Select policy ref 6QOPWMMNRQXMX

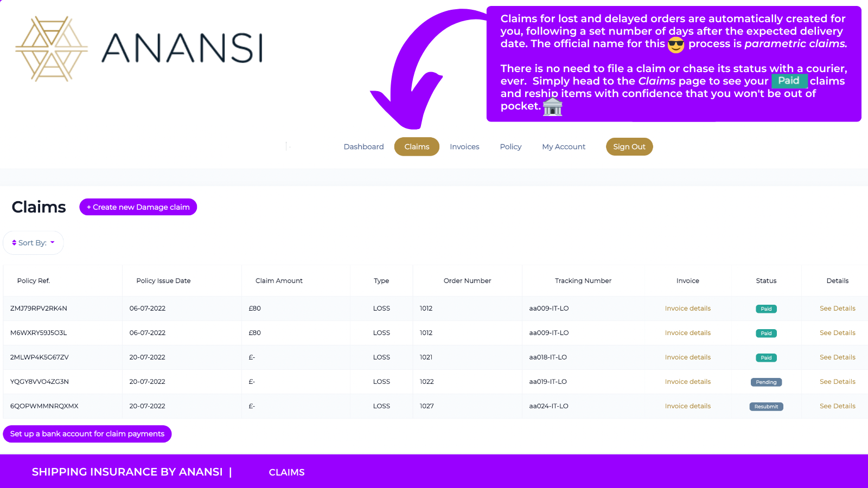(44, 406)
